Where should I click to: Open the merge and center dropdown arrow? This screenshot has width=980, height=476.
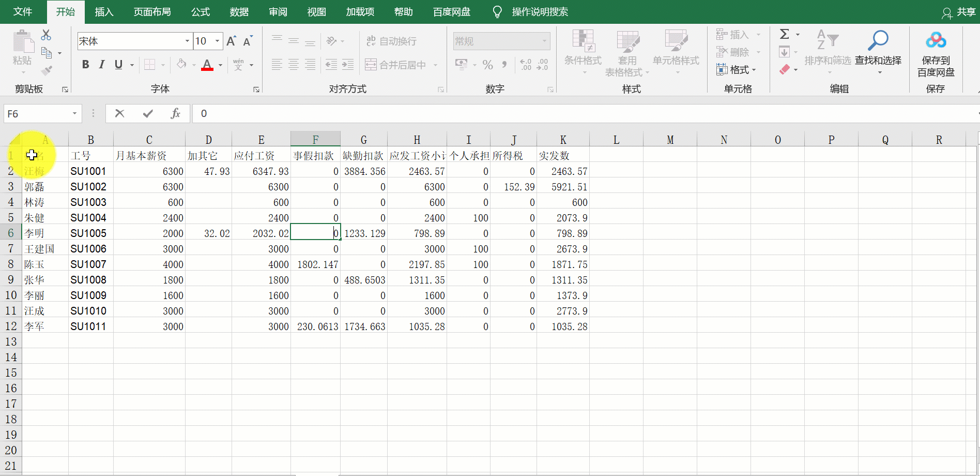click(435, 65)
